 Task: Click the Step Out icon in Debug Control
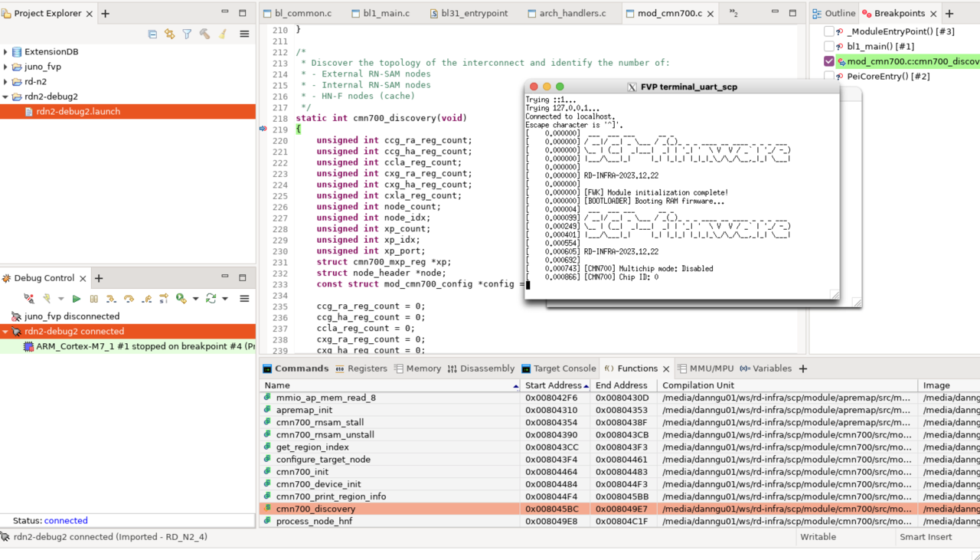[146, 299]
